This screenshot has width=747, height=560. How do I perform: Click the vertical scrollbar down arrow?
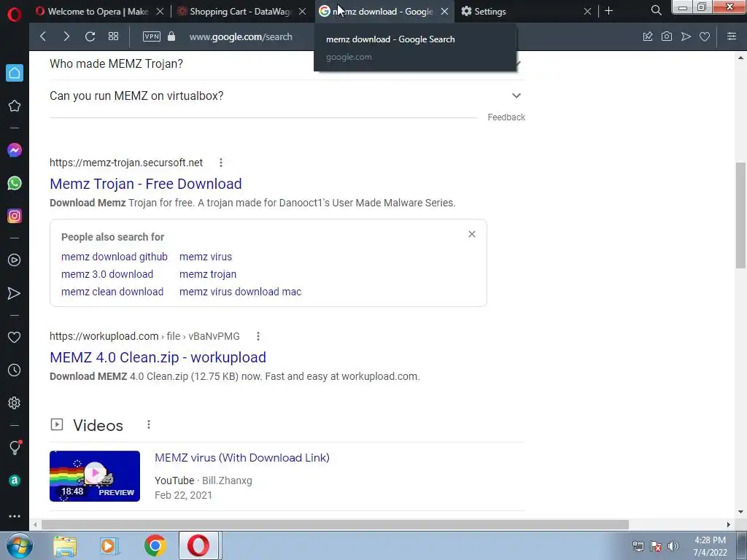coord(740,513)
